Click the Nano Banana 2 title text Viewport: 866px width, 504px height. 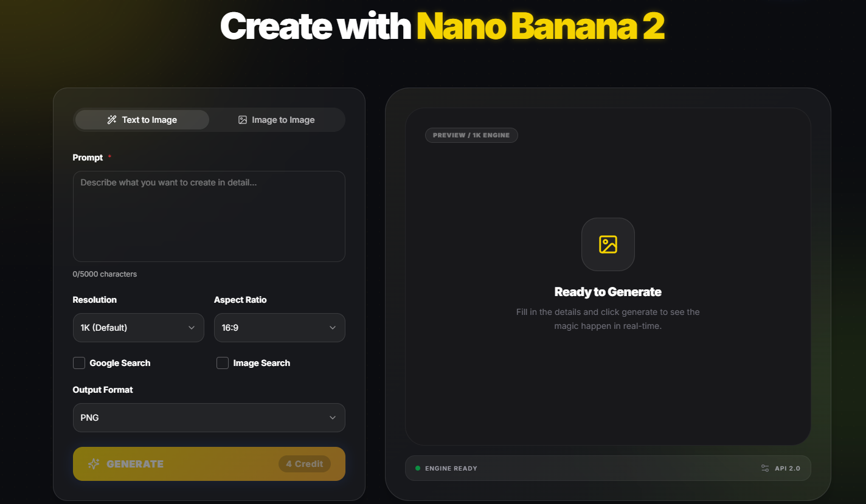coord(541,26)
